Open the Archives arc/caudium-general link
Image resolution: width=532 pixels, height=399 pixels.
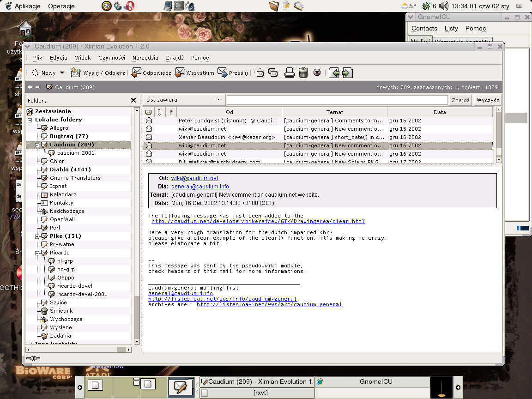[x=269, y=304]
